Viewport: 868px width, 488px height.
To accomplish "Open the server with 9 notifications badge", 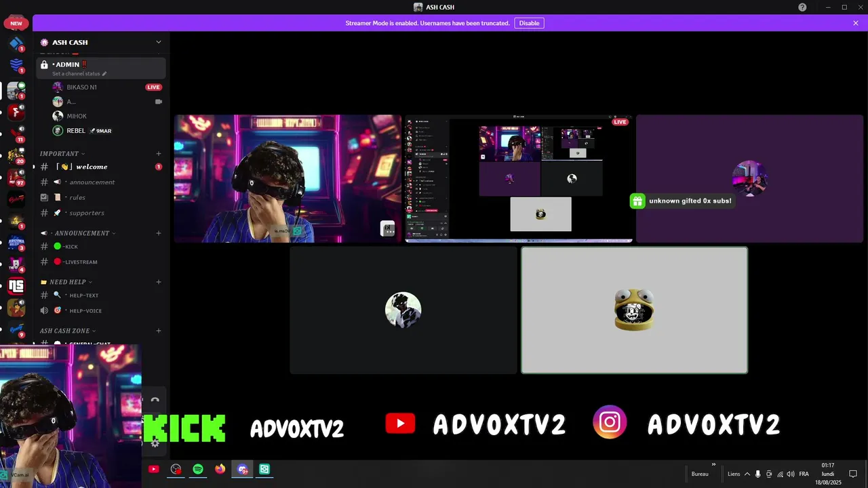I will tap(16, 329).
